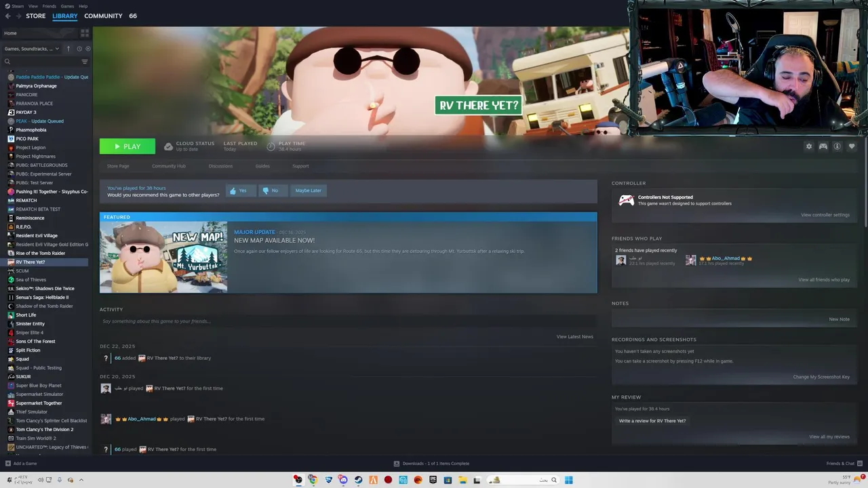
Task: Open the Discussions link
Action: click(x=220, y=166)
